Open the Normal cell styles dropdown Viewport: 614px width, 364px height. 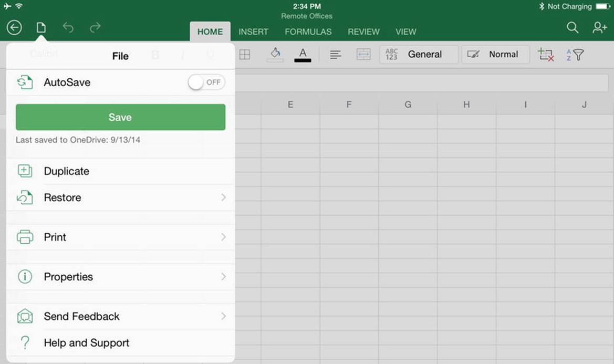point(496,55)
